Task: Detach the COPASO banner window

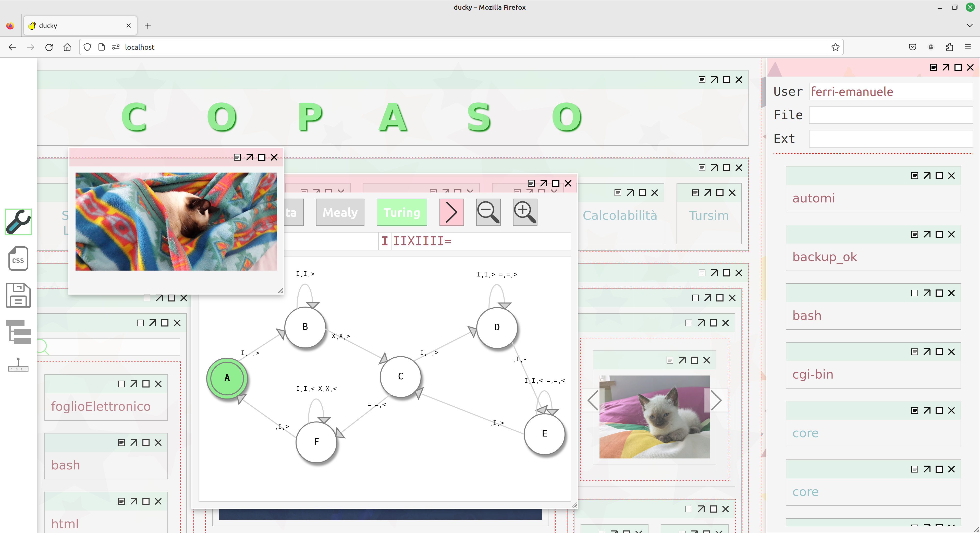Action: pyautogui.click(x=714, y=80)
